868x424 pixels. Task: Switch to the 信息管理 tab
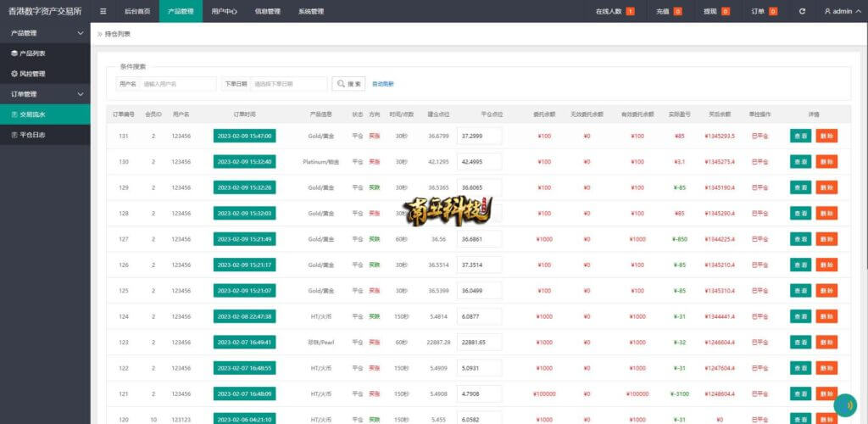pyautogui.click(x=267, y=11)
